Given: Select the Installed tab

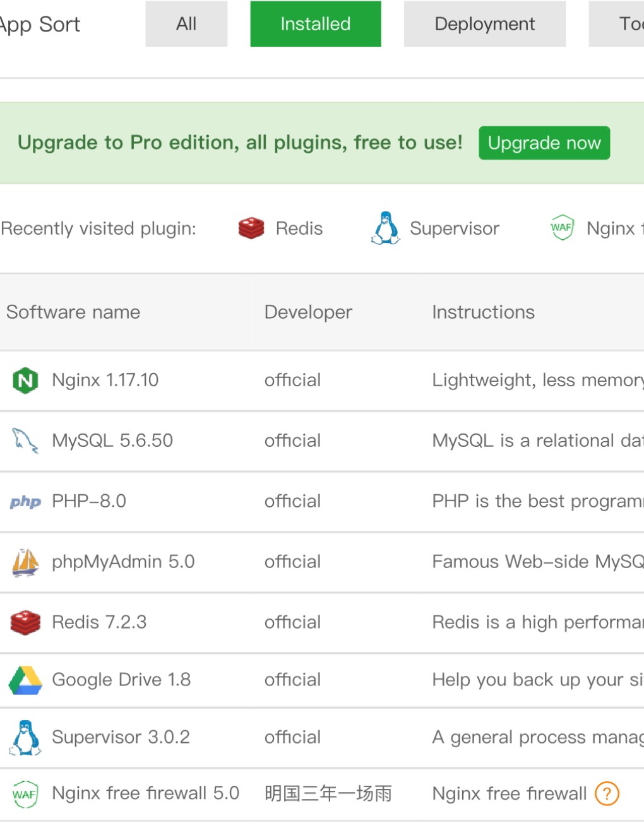Looking at the screenshot, I should coord(315,24).
